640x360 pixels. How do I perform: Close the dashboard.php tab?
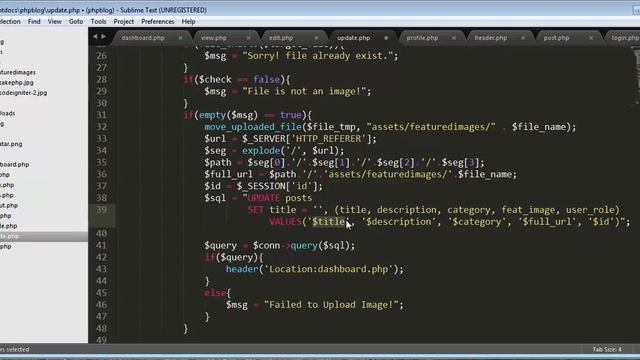pyautogui.click(x=180, y=38)
